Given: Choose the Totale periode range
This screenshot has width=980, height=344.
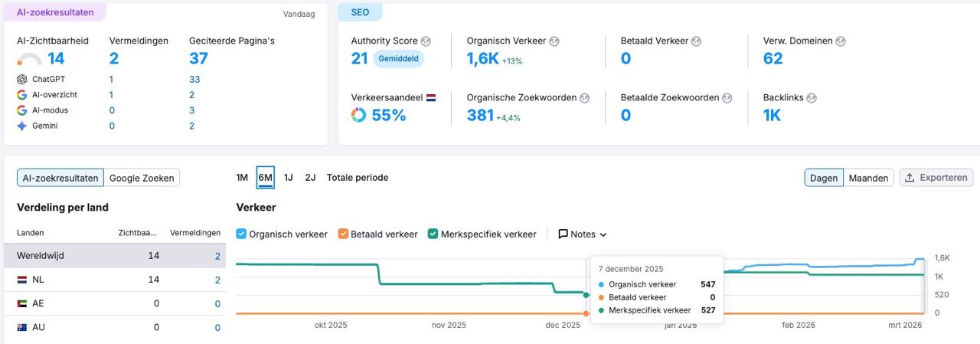Looking at the screenshot, I should [x=357, y=178].
